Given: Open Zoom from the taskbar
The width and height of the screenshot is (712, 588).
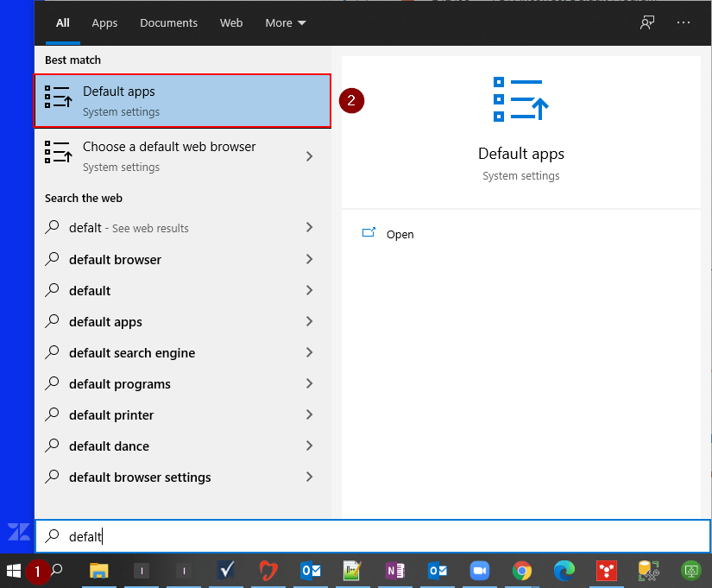Looking at the screenshot, I should click(x=479, y=571).
